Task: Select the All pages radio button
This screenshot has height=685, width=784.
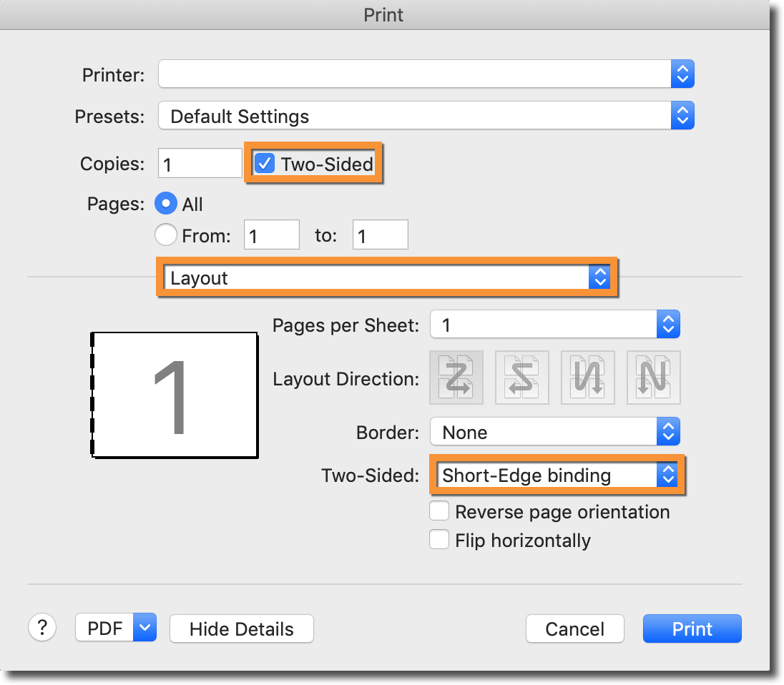Action: point(166,204)
